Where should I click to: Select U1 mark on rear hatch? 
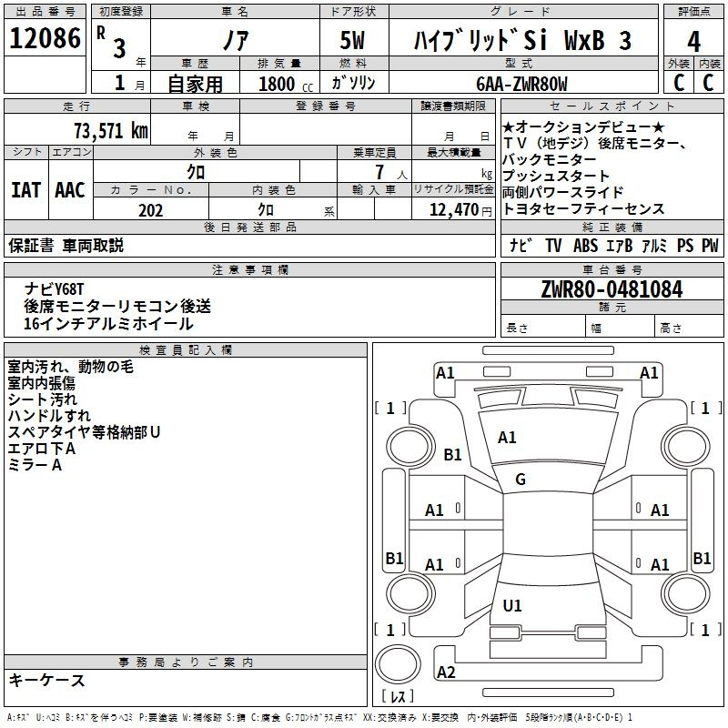pyautogui.click(x=512, y=605)
